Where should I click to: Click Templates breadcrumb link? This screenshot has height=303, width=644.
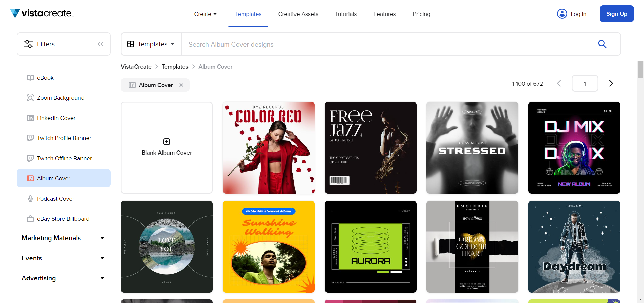[x=175, y=67]
